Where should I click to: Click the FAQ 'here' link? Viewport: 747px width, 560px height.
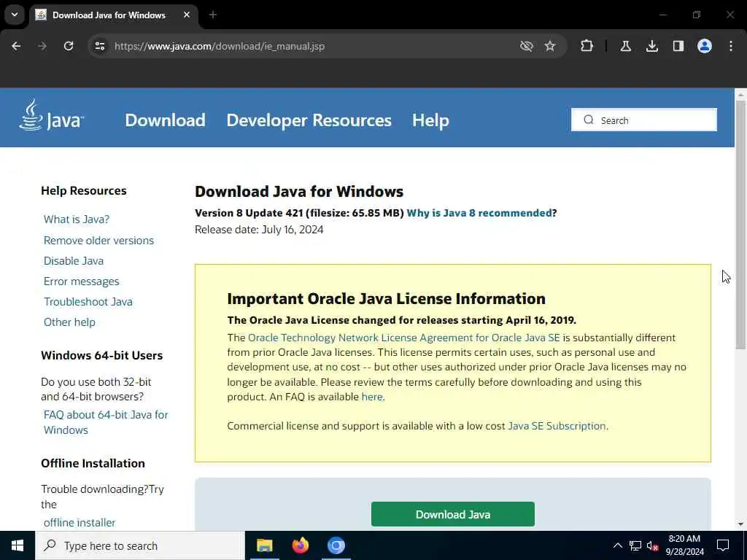tap(372, 397)
